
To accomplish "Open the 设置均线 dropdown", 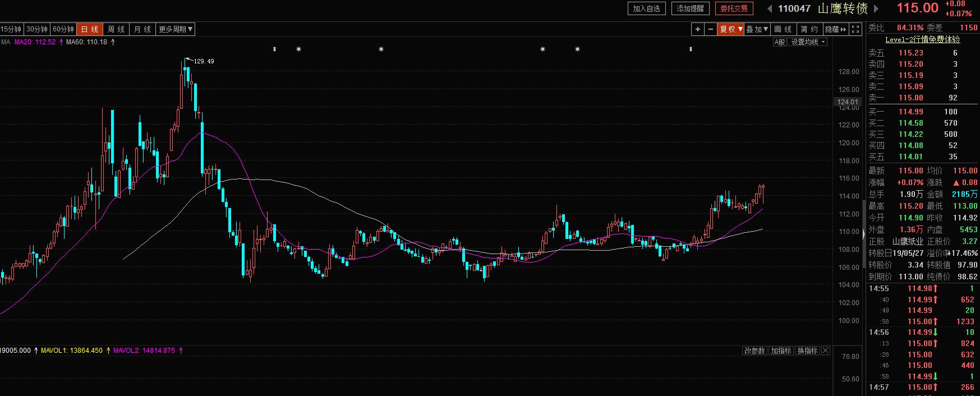I will pos(808,42).
